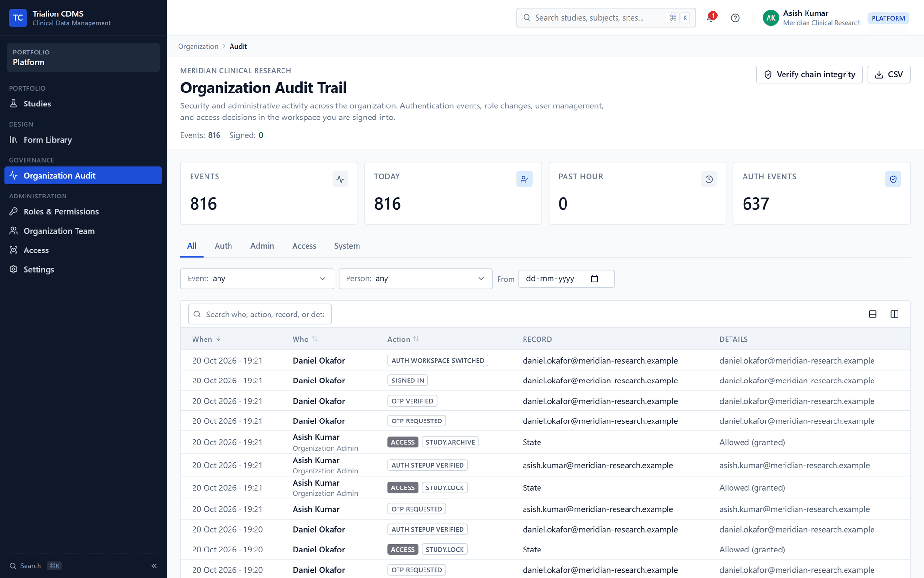This screenshot has width=924, height=578.
Task: Open the notifications bell
Action: tap(711, 18)
